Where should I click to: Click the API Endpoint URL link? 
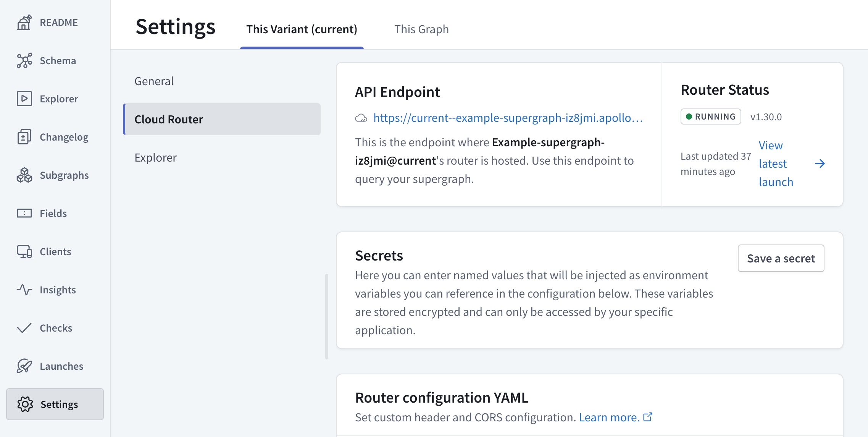(507, 118)
